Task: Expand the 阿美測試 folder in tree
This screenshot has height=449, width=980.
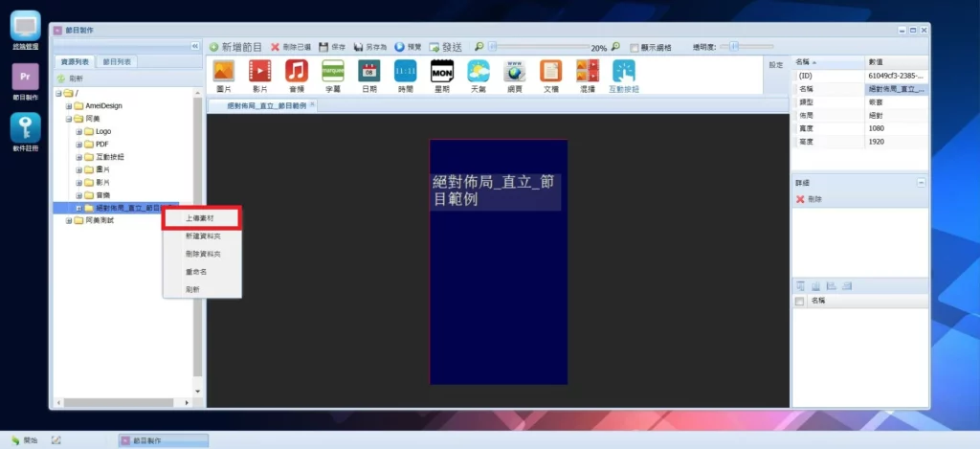Action: point(69,220)
